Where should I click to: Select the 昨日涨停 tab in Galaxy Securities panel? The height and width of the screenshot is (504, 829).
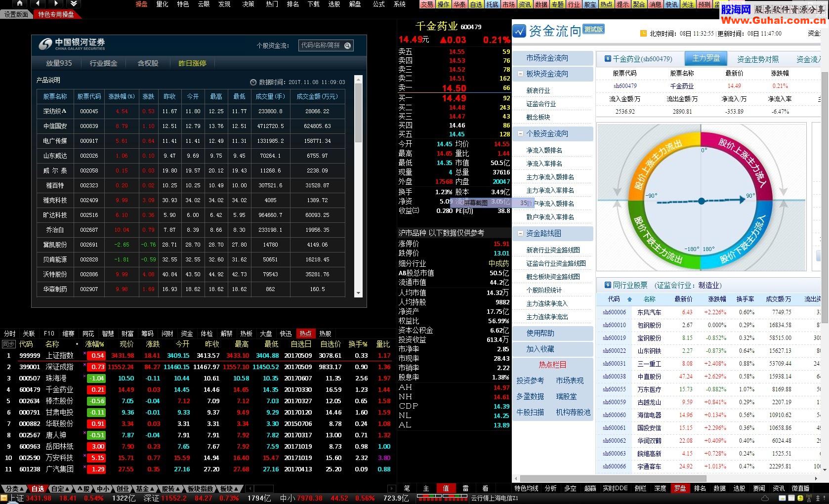[x=192, y=63]
